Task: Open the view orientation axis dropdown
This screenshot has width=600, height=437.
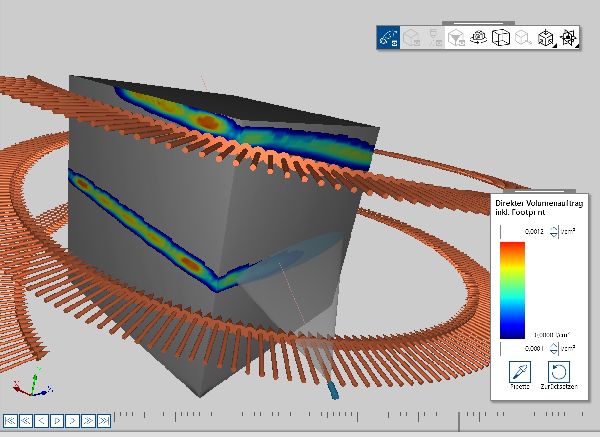Action: click(568, 38)
